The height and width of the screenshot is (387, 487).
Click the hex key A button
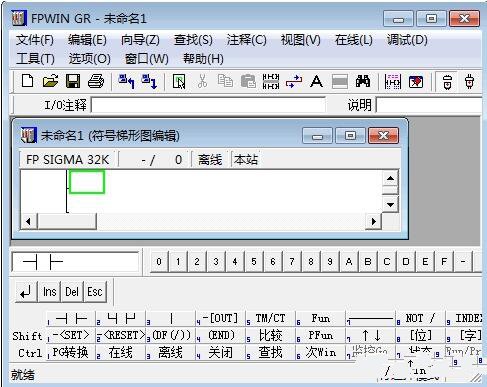(x=349, y=262)
